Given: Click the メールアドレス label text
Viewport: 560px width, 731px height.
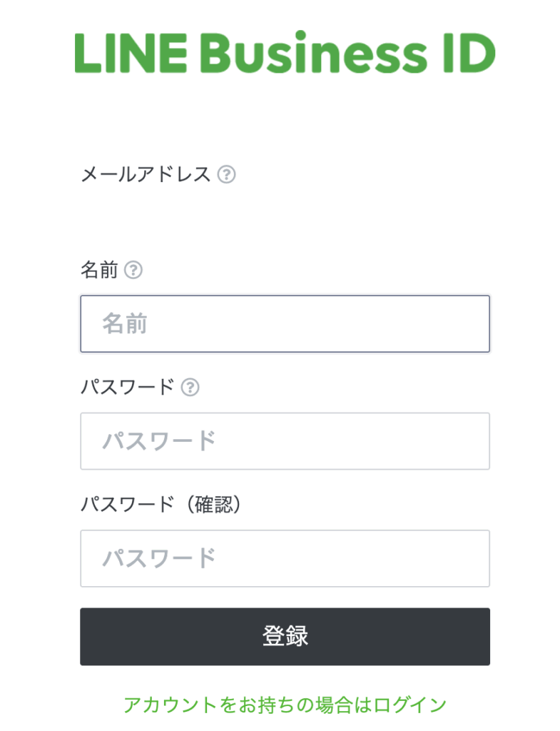Looking at the screenshot, I should pos(146,174).
